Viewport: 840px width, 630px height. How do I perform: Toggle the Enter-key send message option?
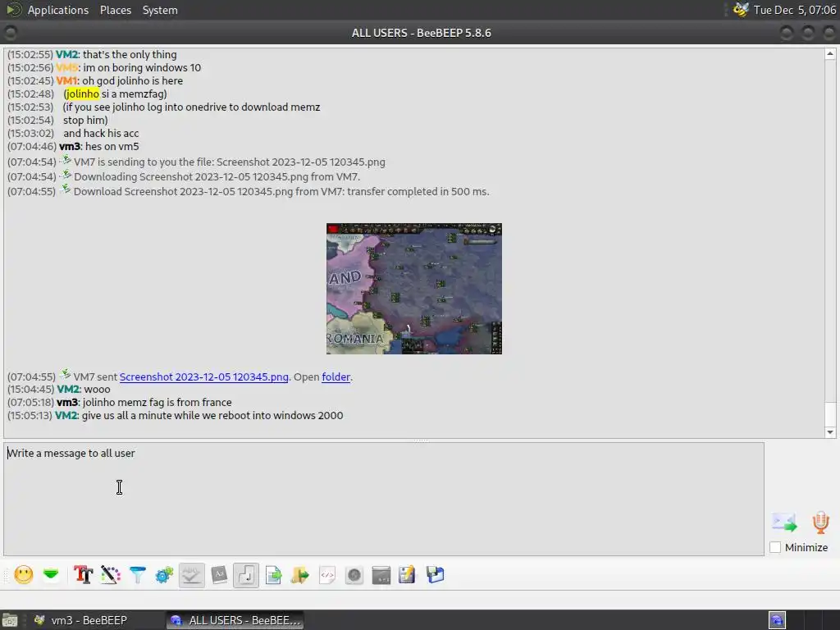tap(246, 575)
